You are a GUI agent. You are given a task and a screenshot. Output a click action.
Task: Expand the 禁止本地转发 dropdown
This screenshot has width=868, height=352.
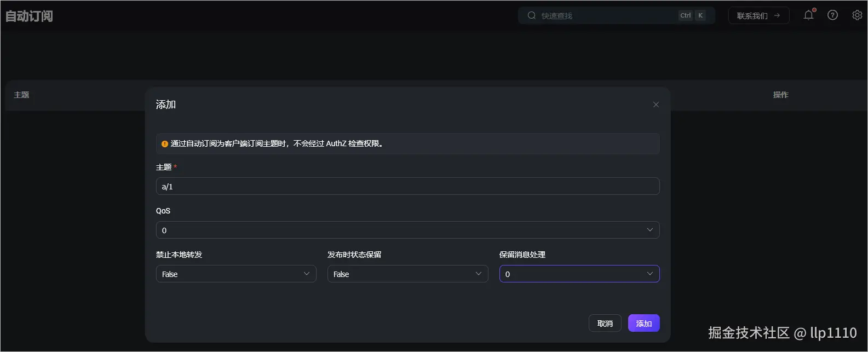236,274
